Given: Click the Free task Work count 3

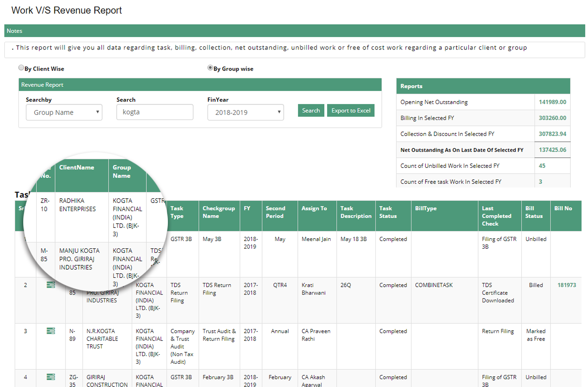Looking at the screenshot, I should pos(540,181).
